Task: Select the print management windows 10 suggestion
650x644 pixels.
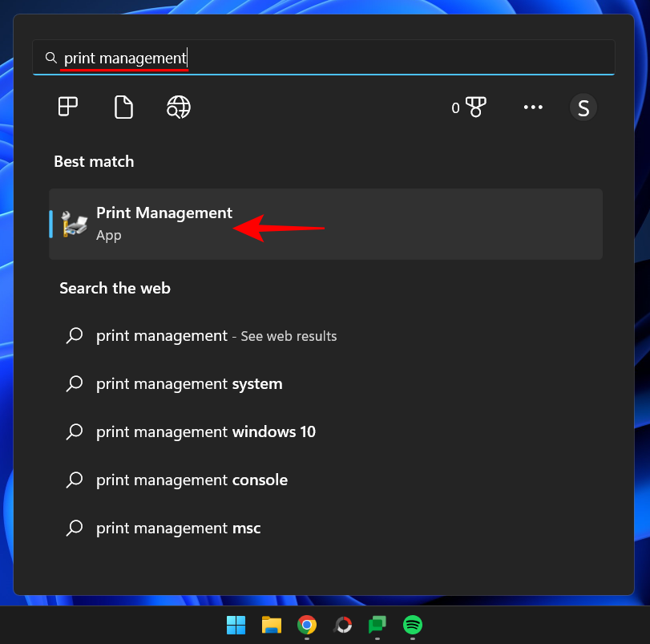Action: 205,431
